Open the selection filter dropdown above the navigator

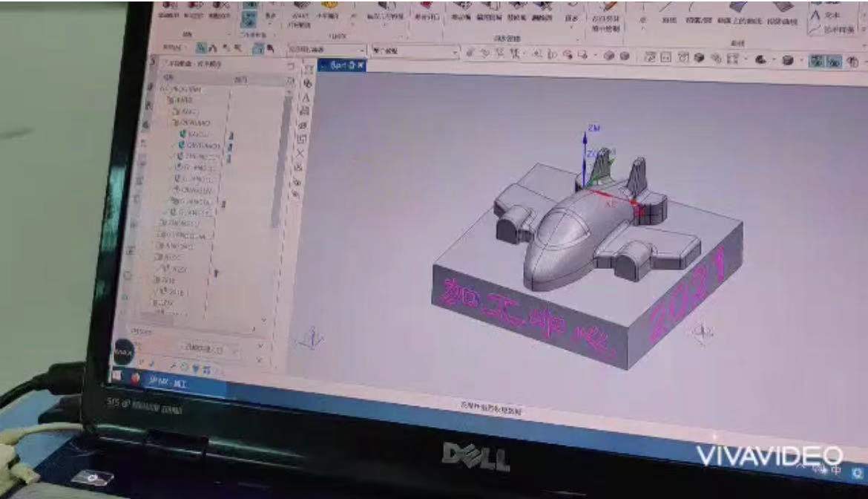tap(326, 50)
